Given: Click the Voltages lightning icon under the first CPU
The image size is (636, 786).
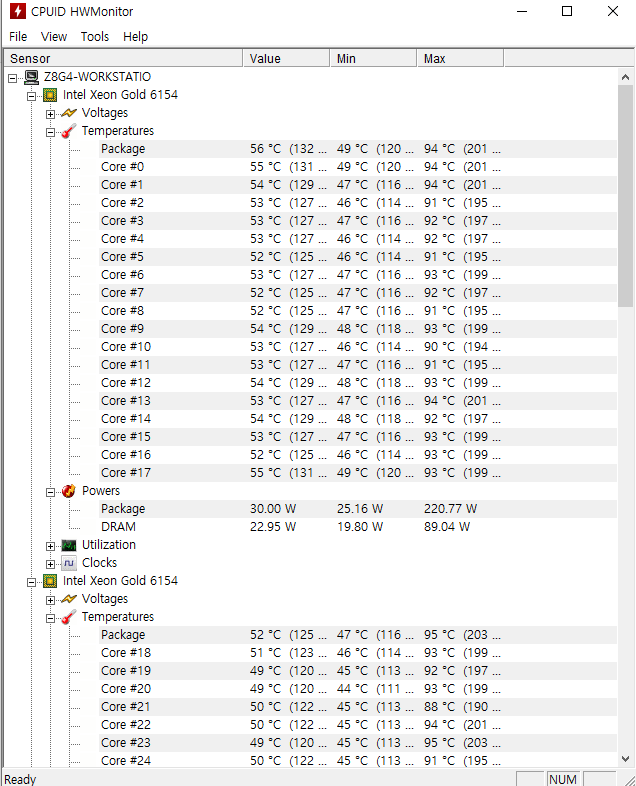Looking at the screenshot, I should (x=69, y=113).
